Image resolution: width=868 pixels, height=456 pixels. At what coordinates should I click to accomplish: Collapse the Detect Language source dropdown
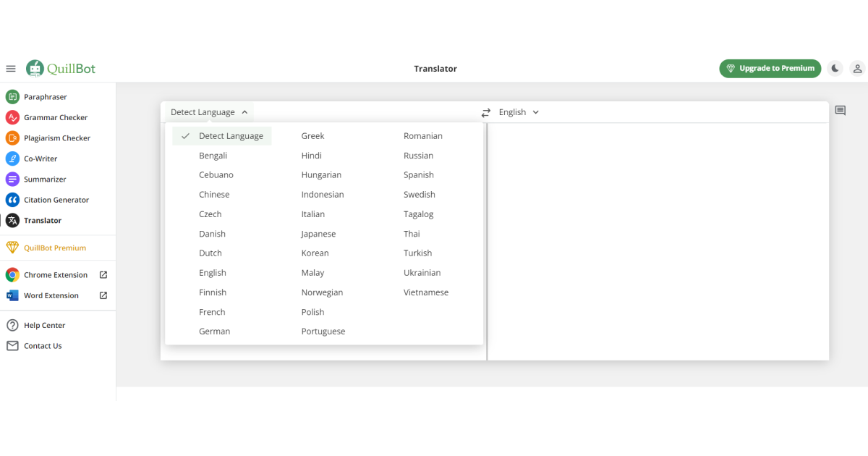(209, 112)
